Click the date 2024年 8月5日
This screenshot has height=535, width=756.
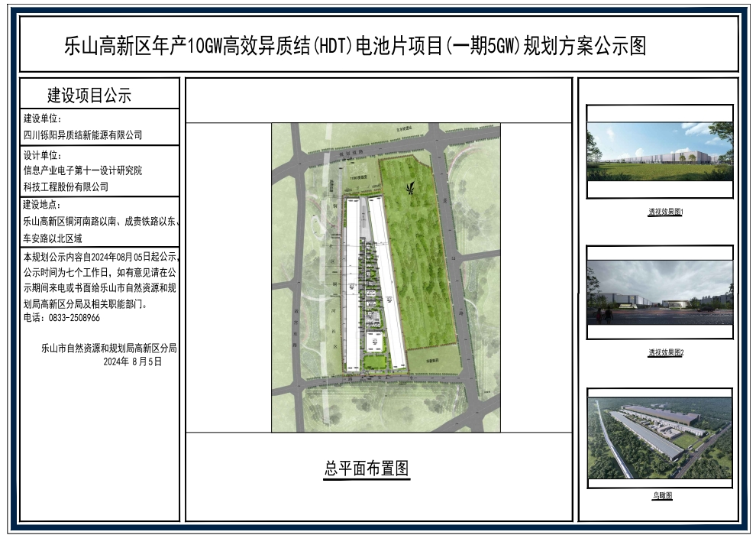(x=132, y=362)
